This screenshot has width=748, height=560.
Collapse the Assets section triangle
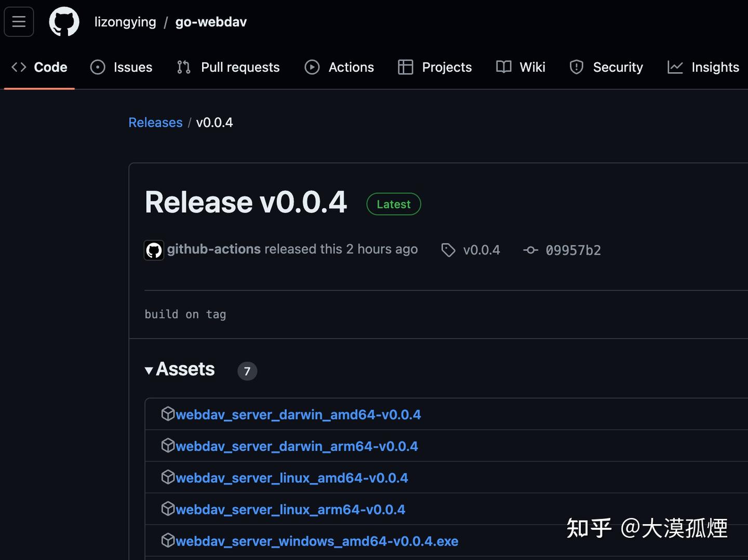point(149,370)
